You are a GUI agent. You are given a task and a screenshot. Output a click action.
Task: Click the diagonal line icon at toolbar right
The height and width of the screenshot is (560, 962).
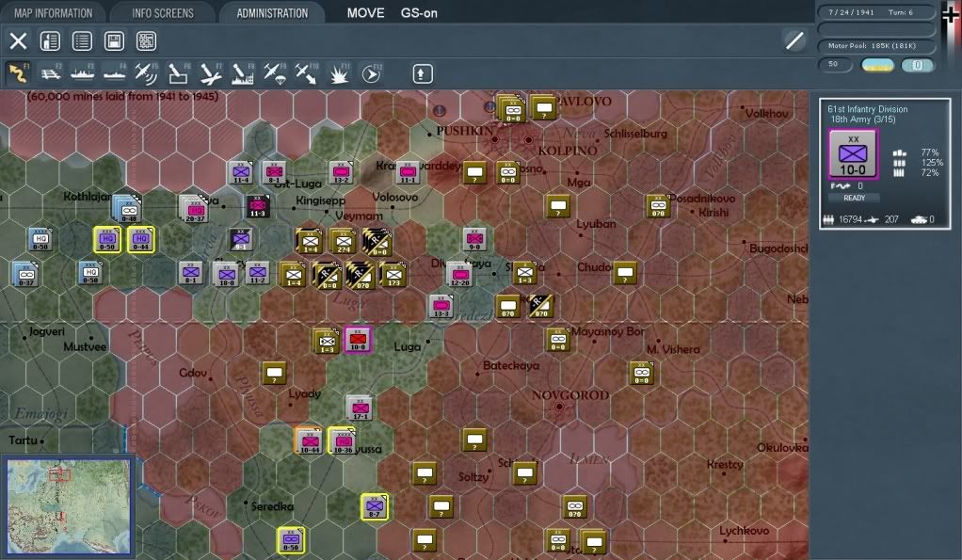pos(794,41)
